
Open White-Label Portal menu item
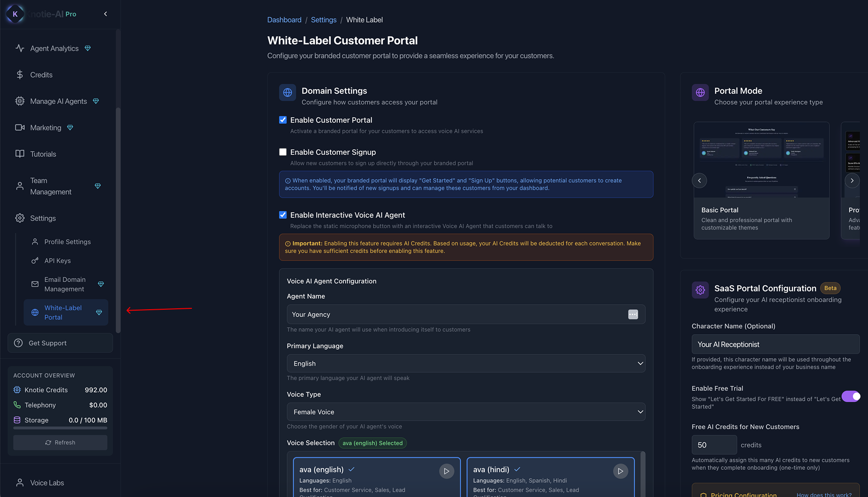[63, 312]
